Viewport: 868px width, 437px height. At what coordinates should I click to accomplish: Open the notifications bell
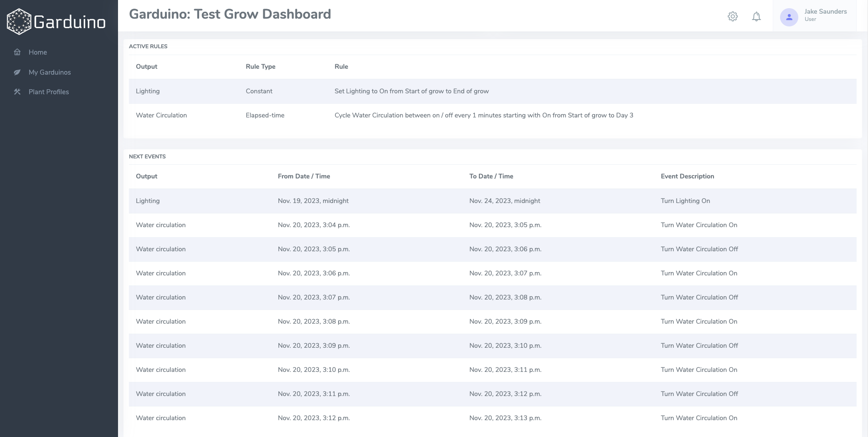(756, 17)
